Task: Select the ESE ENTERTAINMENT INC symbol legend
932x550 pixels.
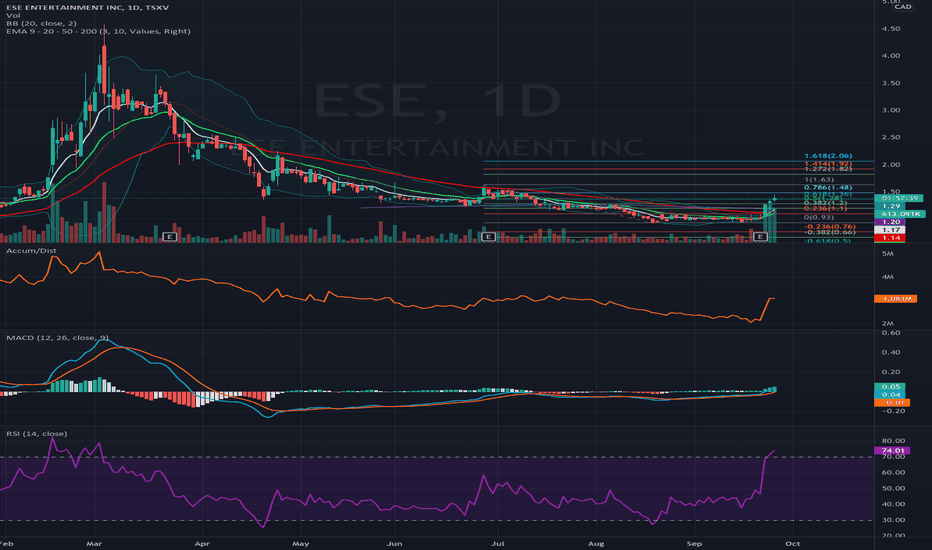Action: click(x=87, y=7)
